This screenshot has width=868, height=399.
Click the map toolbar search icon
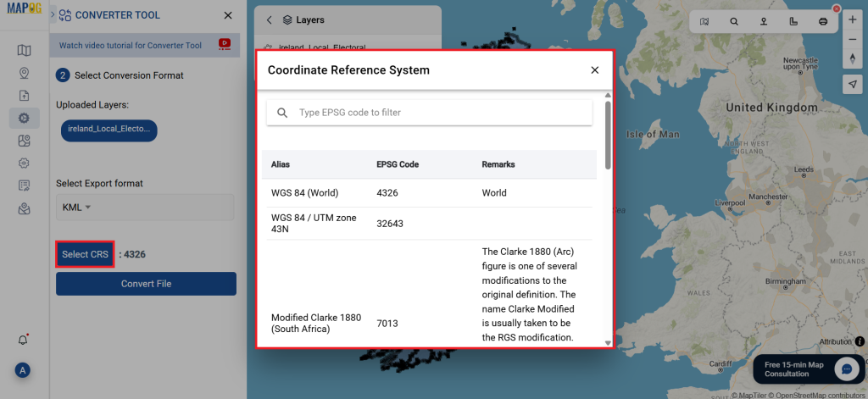734,21
